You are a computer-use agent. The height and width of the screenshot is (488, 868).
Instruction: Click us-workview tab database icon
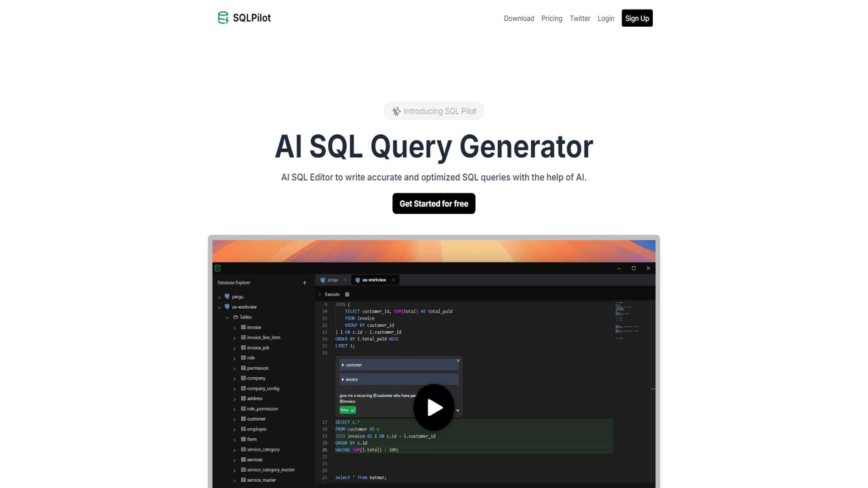[357, 280]
